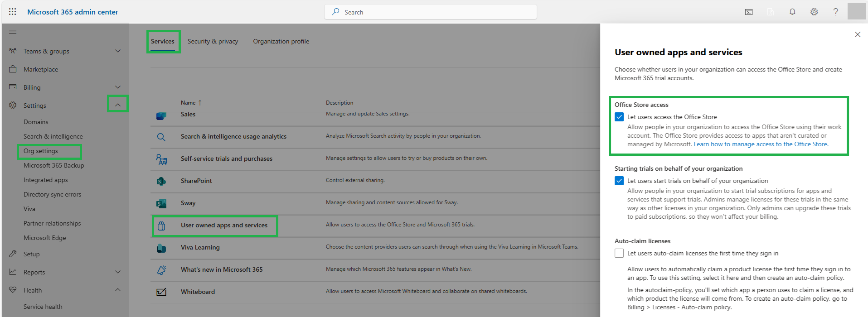Click the Settings gear icon in sidebar
The image size is (868, 317).
coord(13,106)
